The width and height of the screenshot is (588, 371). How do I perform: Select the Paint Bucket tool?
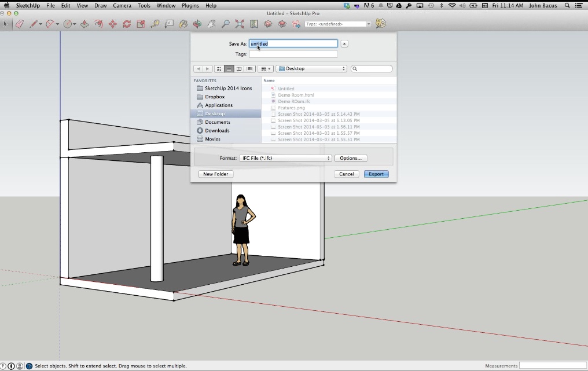click(183, 24)
